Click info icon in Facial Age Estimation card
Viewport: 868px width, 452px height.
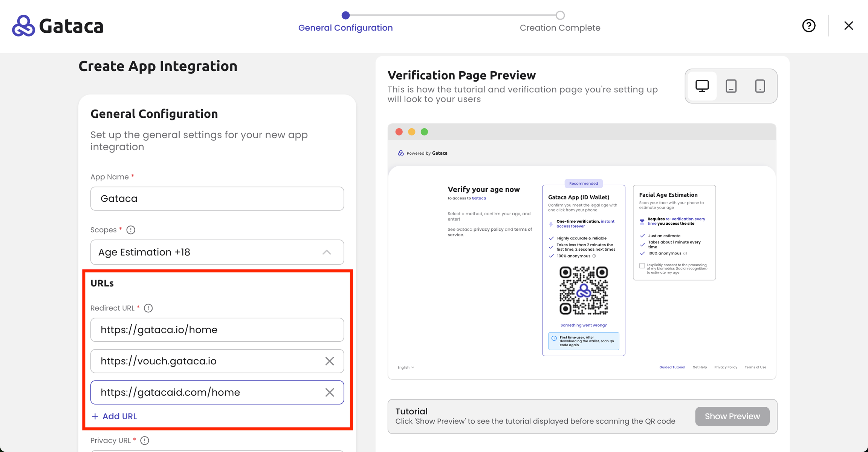[x=685, y=253]
